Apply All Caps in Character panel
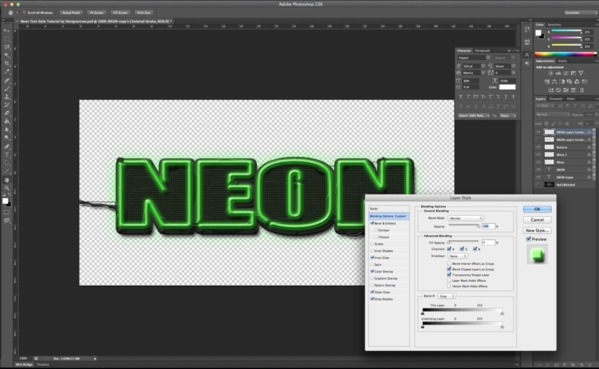This screenshot has width=599, height=369. pos(476,97)
